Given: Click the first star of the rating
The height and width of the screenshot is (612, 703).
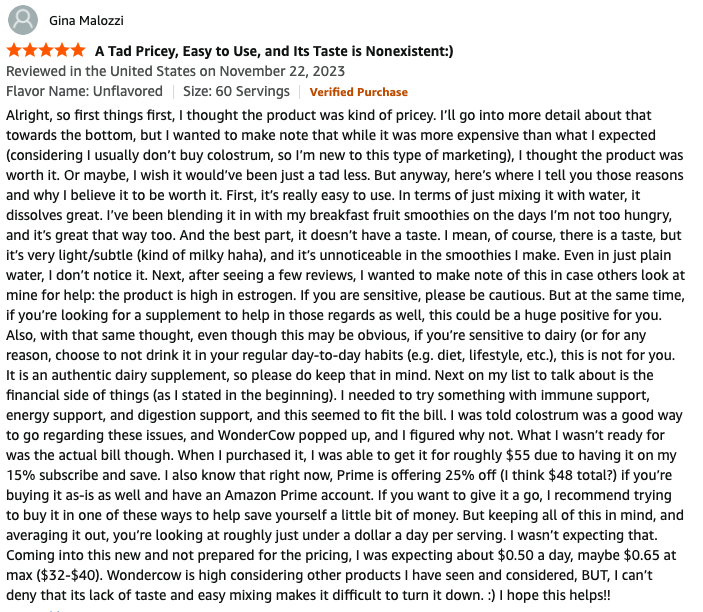Looking at the screenshot, I should [x=14, y=50].
